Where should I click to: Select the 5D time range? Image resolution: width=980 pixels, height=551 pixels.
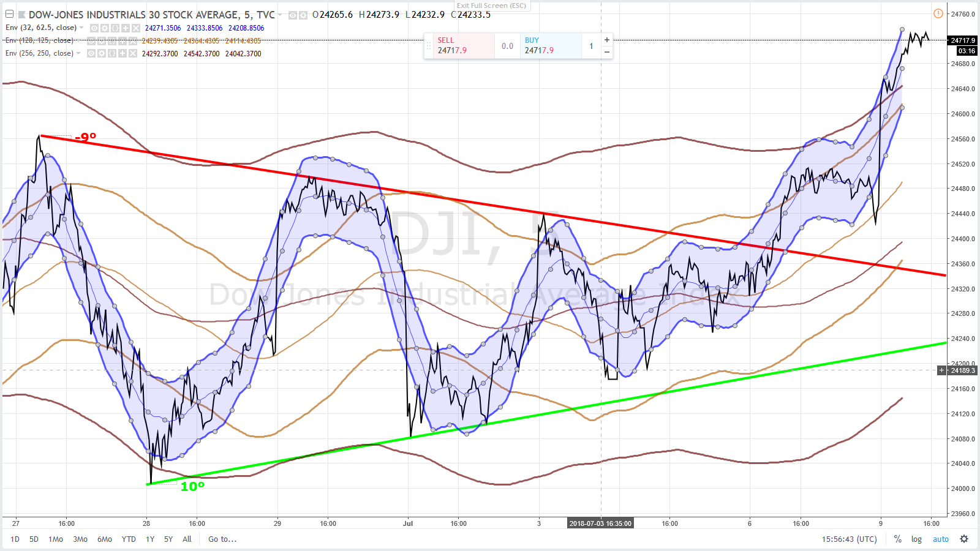pos(34,539)
